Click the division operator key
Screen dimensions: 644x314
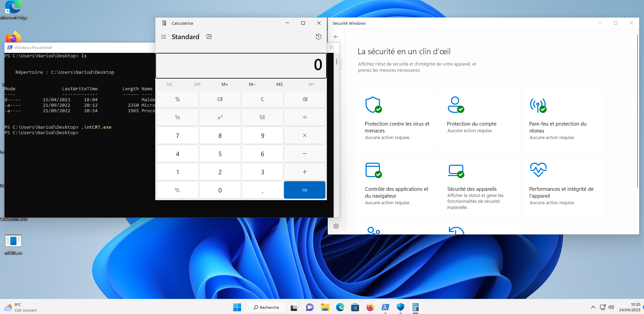point(305,117)
